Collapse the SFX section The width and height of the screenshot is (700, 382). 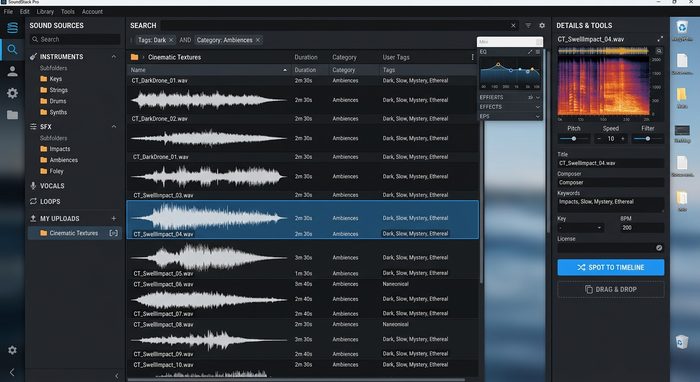pyautogui.click(x=114, y=127)
